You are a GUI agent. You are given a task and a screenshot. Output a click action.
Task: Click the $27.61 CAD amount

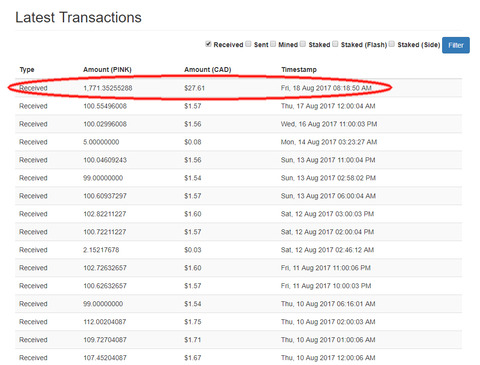(x=194, y=88)
